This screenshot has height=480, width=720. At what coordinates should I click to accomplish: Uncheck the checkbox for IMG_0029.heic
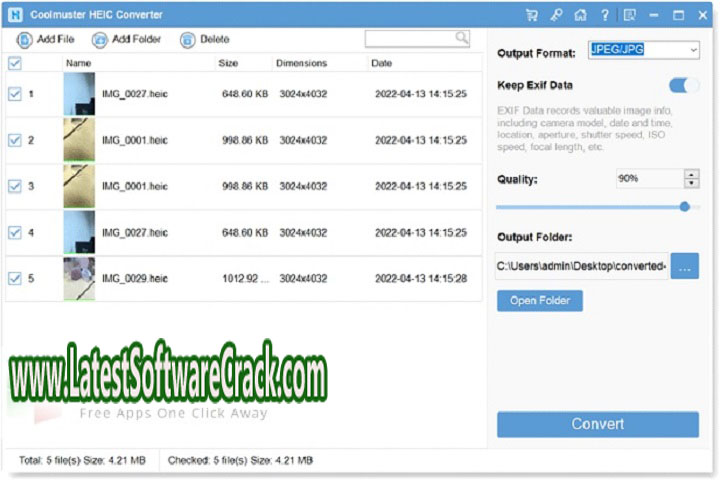click(15, 278)
